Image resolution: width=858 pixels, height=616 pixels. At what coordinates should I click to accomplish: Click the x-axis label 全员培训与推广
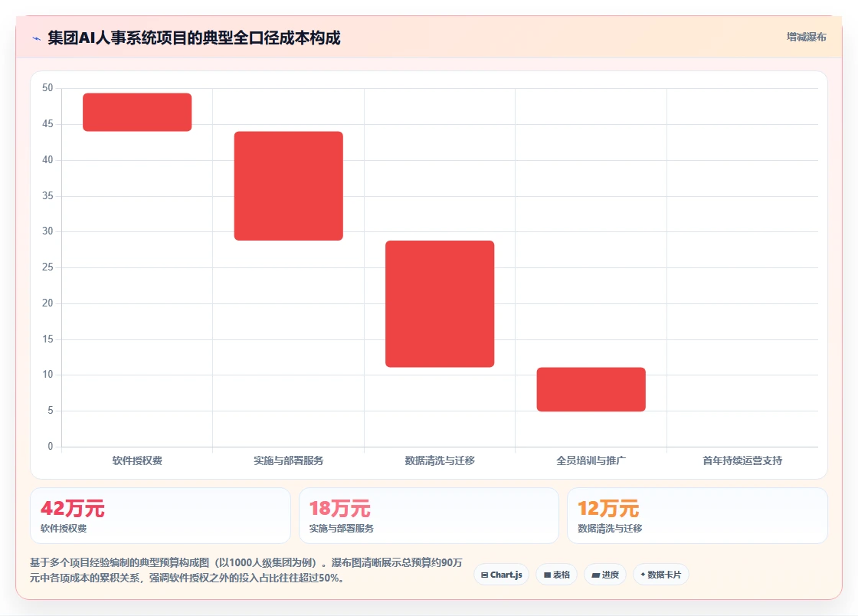[x=591, y=460]
